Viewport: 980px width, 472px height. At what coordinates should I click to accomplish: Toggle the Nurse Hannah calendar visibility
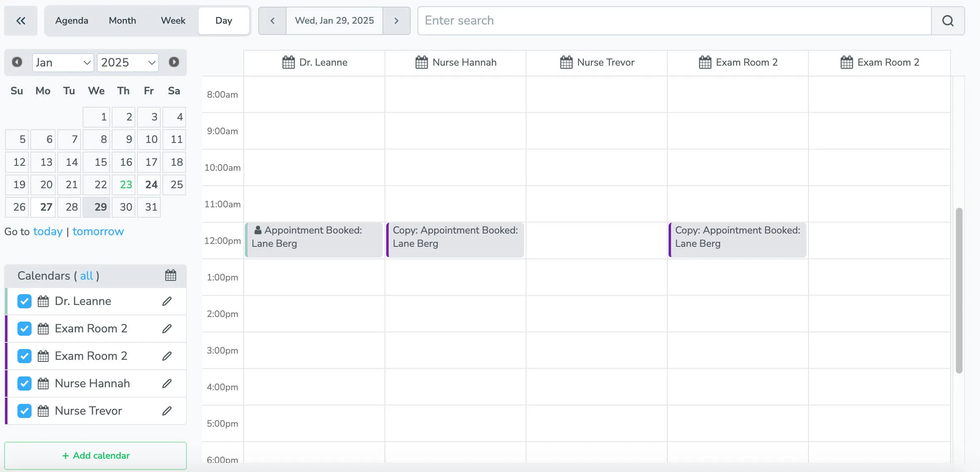pos(24,383)
